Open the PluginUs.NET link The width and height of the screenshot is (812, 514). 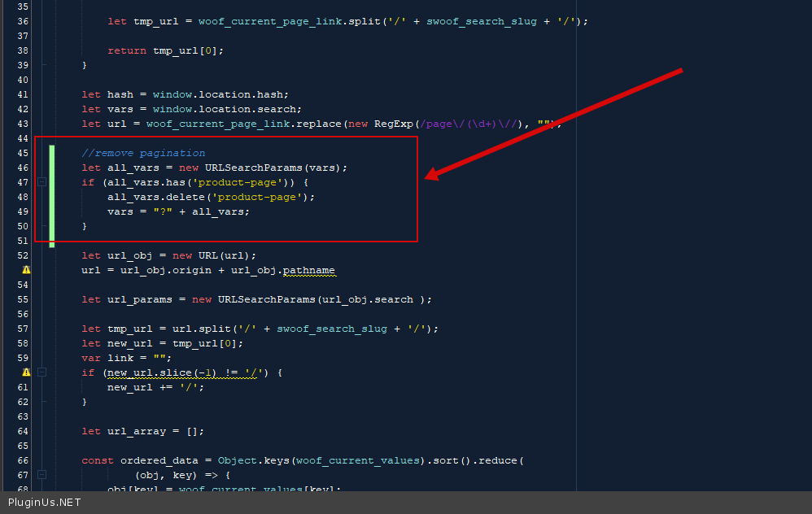click(x=44, y=503)
